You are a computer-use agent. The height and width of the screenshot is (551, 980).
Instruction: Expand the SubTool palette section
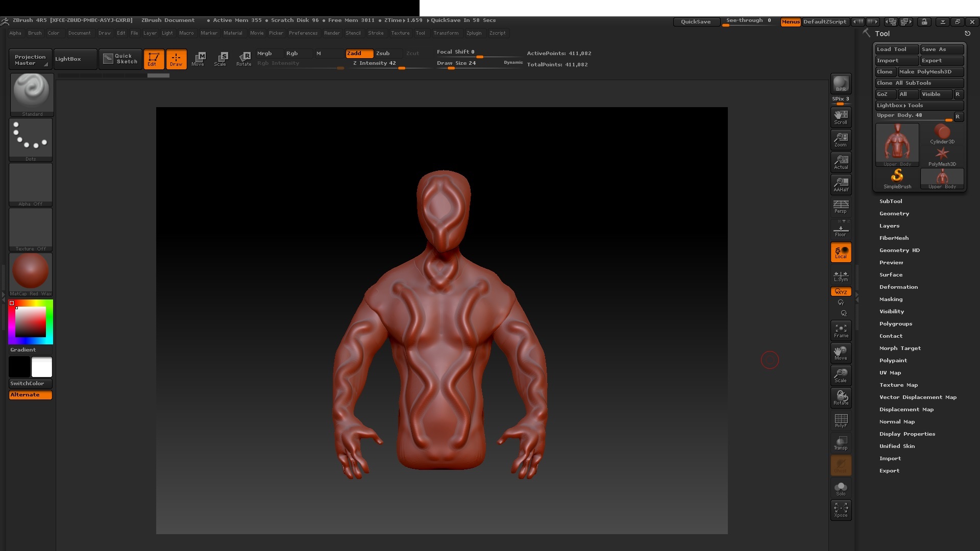tap(891, 201)
